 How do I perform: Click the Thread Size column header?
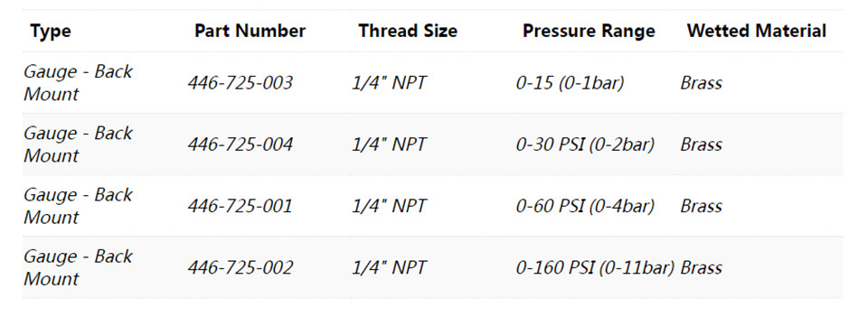[408, 31]
